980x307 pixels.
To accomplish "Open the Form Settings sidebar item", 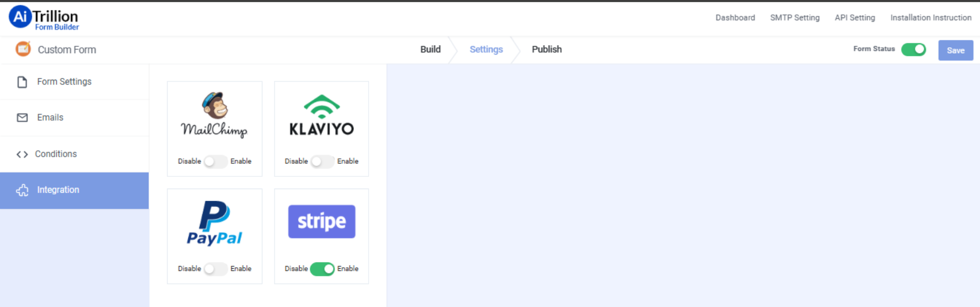I will pos(74,82).
